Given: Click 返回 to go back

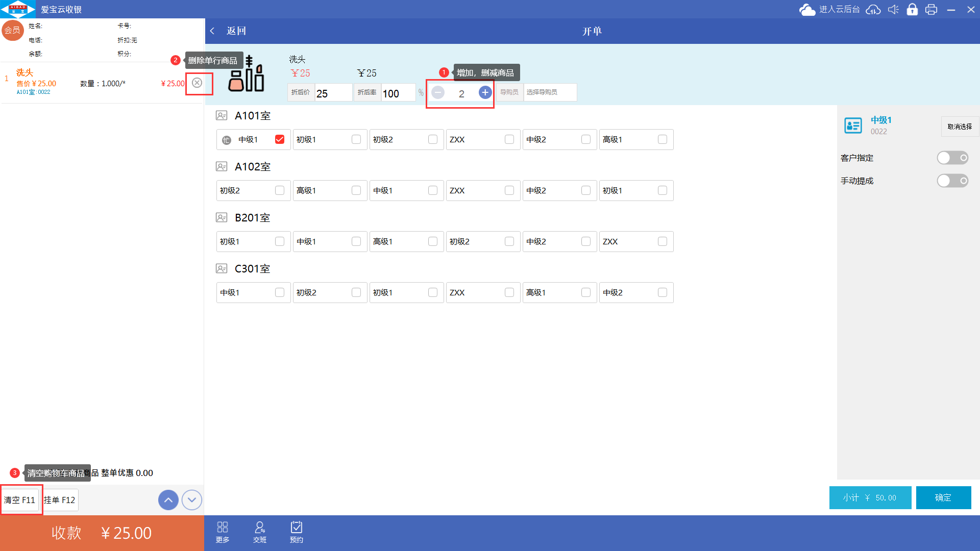Looking at the screenshot, I should point(229,31).
